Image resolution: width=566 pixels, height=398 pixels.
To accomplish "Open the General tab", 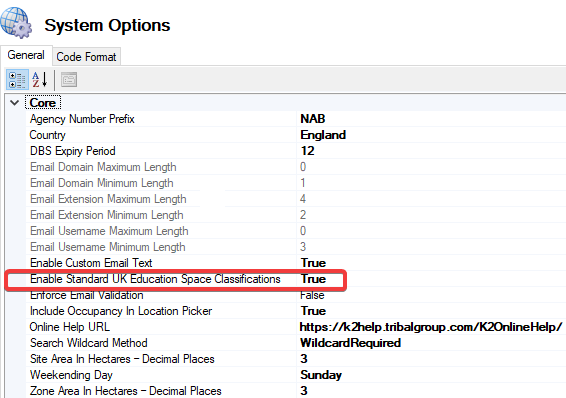I will (26, 55).
